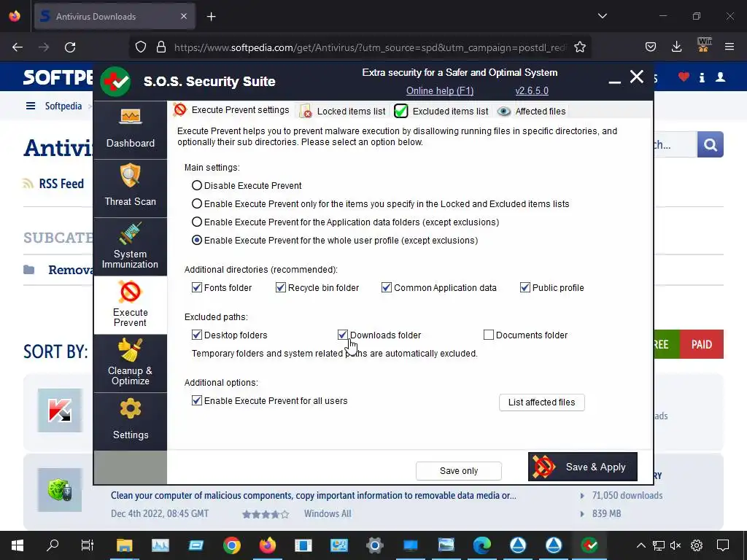Open Firefox Downloads panel
The width and height of the screenshot is (747, 560).
point(676,47)
